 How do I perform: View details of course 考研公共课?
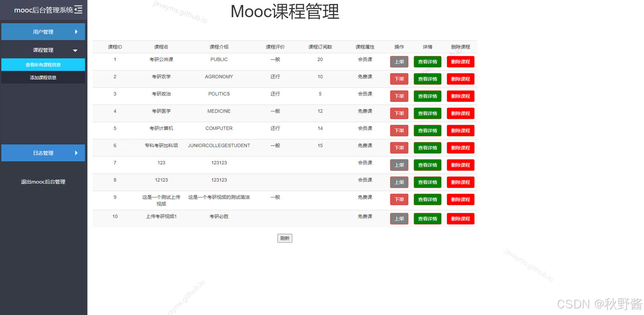pos(427,62)
